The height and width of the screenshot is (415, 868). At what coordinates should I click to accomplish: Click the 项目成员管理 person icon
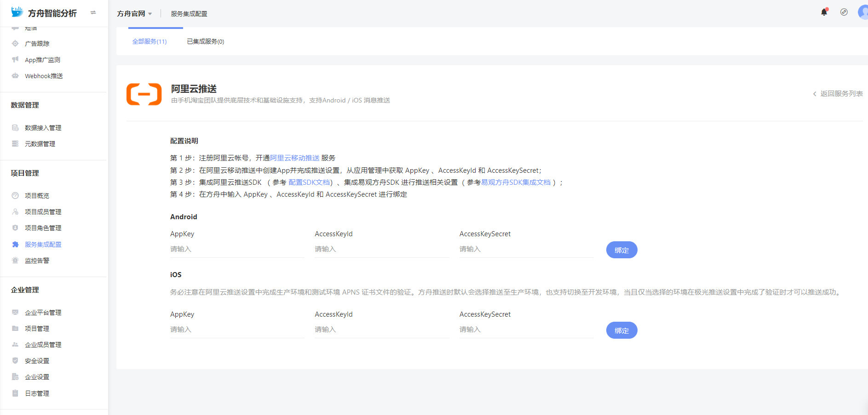15,212
